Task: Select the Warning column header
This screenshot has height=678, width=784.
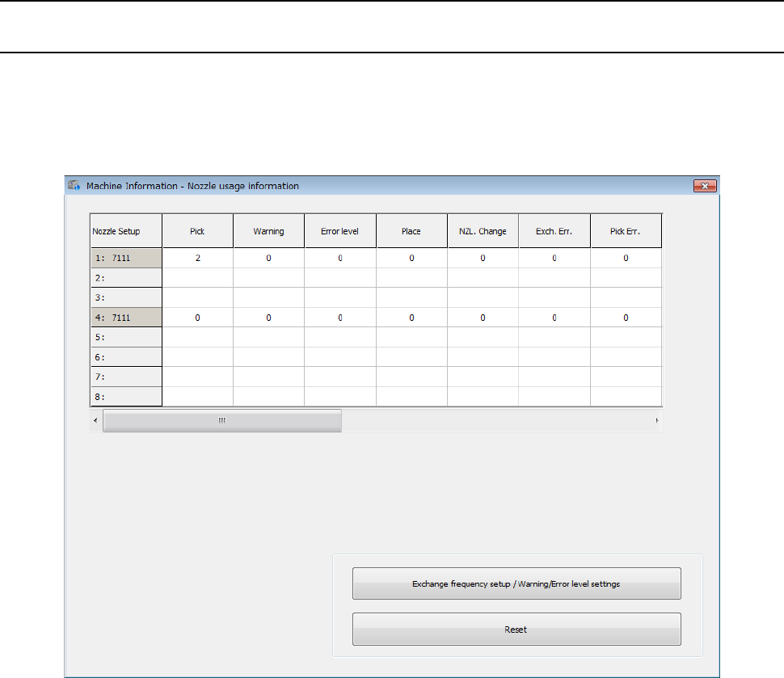Action: [x=268, y=231]
